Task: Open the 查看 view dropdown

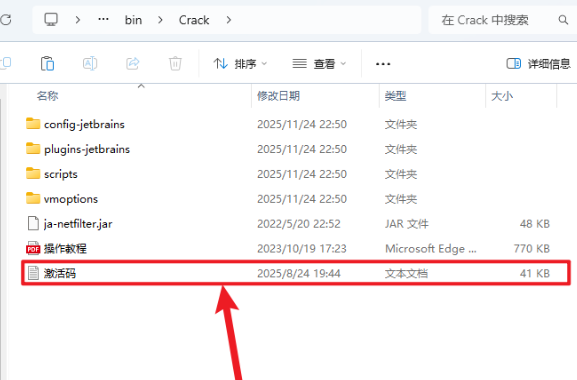Action: pos(319,64)
